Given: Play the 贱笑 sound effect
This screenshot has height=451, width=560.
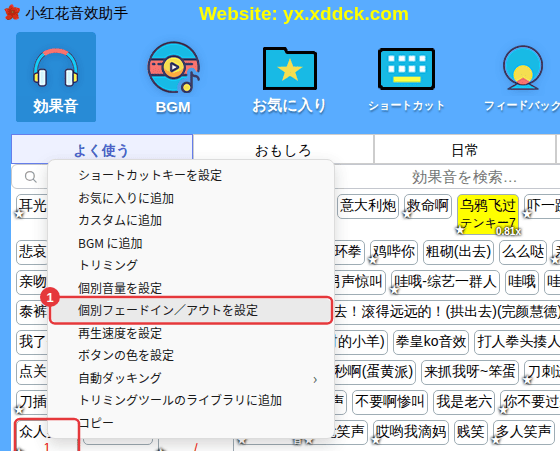Looking at the screenshot, I should click(471, 432).
